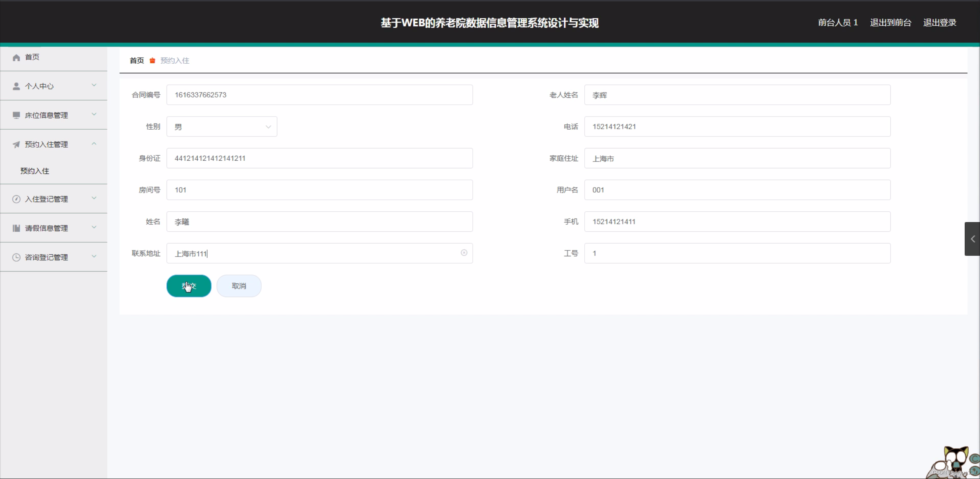Click 退出登录 link in header
Image resolution: width=980 pixels, height=479 pixels.
point(939,23)
